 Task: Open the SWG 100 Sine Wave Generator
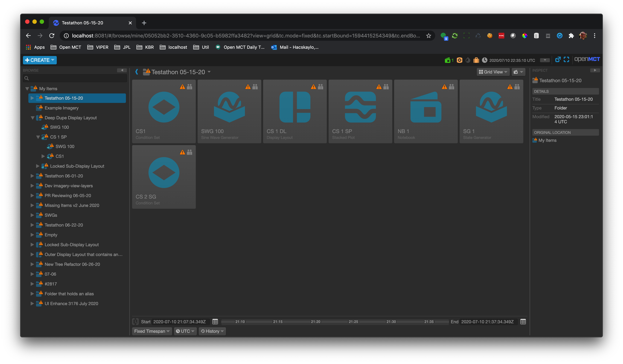(229, 111)
